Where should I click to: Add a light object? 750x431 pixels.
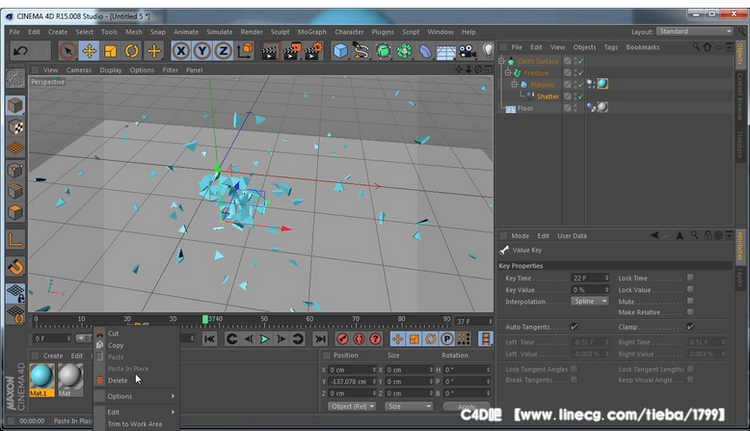tap(487, 51)
